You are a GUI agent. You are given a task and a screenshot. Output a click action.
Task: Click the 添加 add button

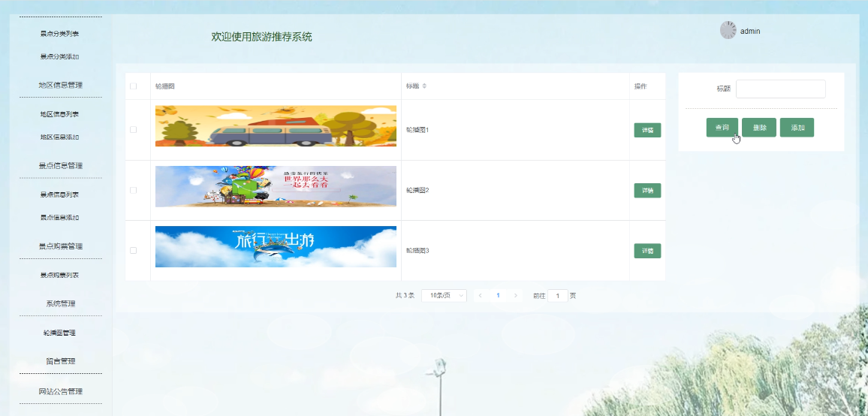tap(797, 128)
